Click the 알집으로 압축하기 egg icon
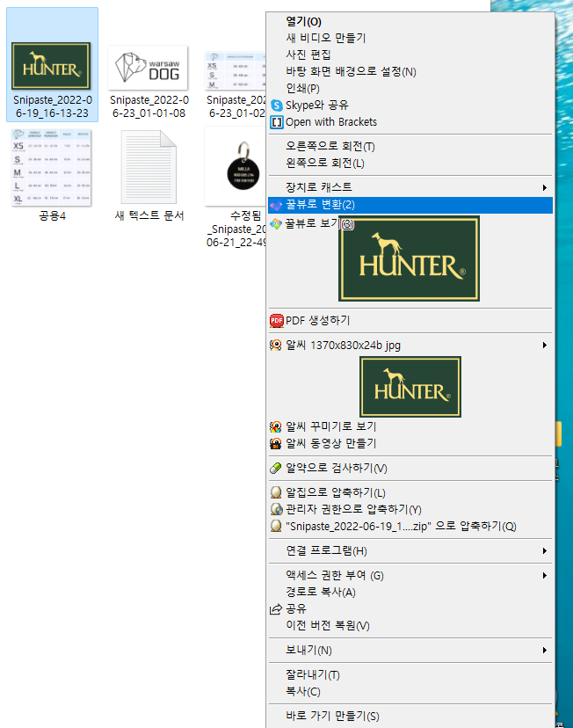573x728 pixels. (276, 492)
